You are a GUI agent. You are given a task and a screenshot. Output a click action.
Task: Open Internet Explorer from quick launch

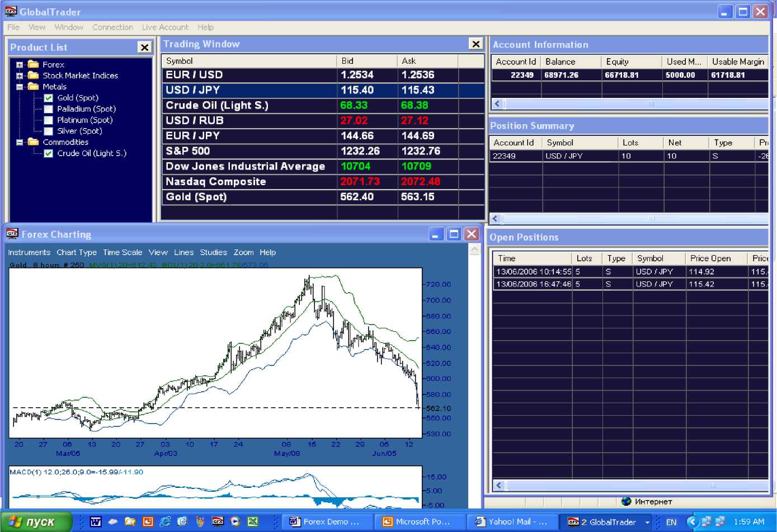[165, 521]
